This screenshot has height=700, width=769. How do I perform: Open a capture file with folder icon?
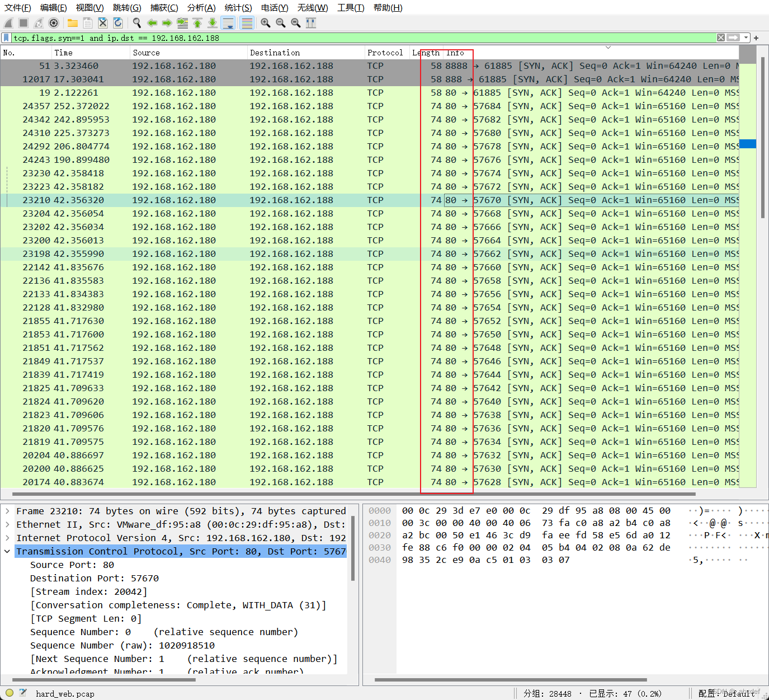tap(73, 23)
